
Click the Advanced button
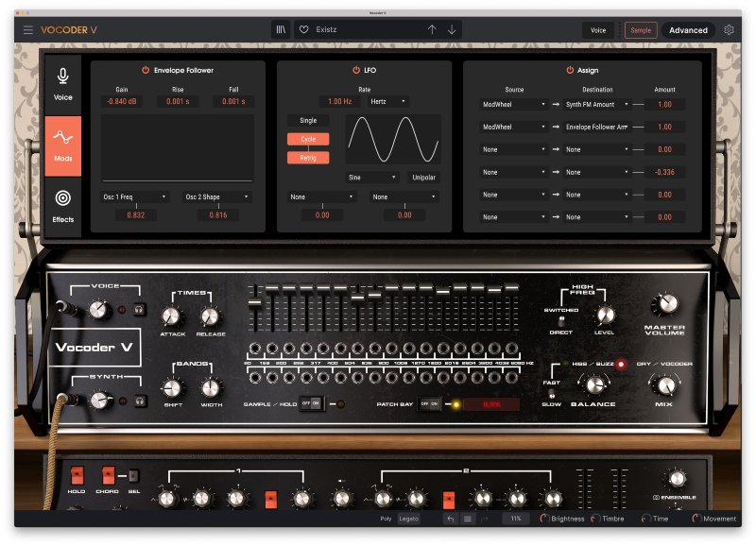click(x=689, y=29)
